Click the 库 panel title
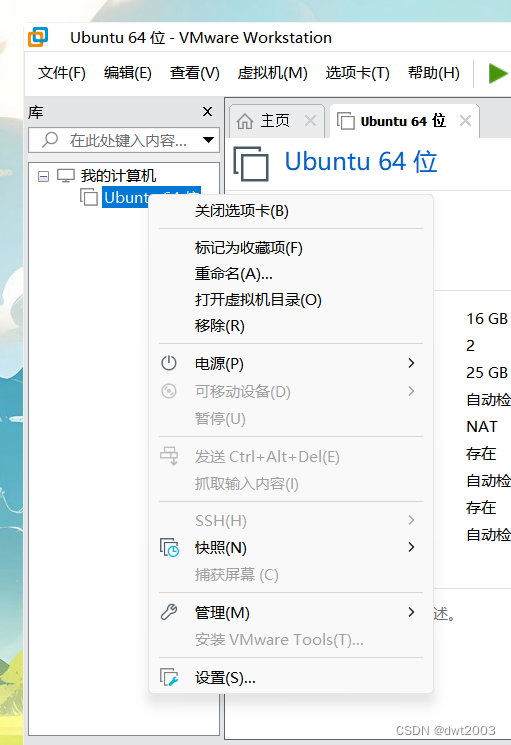511x745 pixels. 36,113
